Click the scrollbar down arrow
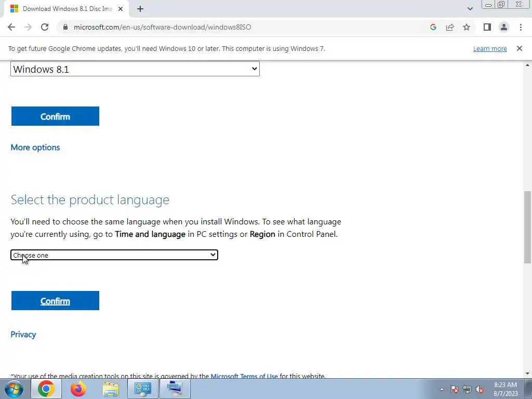This screenshot has width=532, height=399. point(527,374)
